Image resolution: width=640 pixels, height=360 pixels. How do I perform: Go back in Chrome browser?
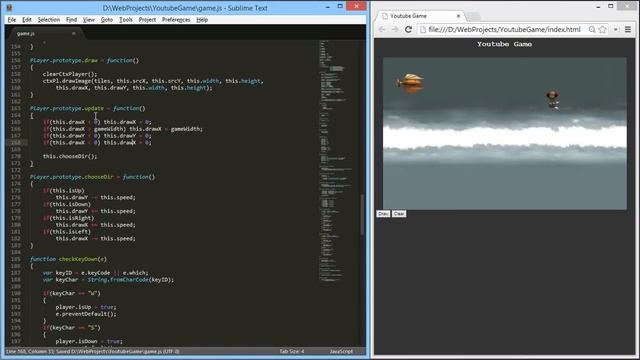pos(382,29)
